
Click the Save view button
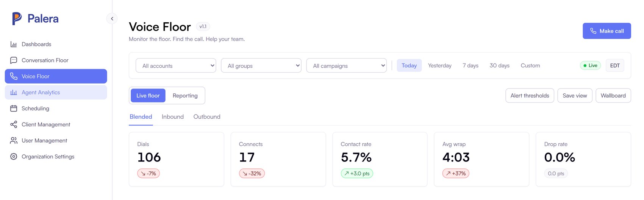pos(575,96)
